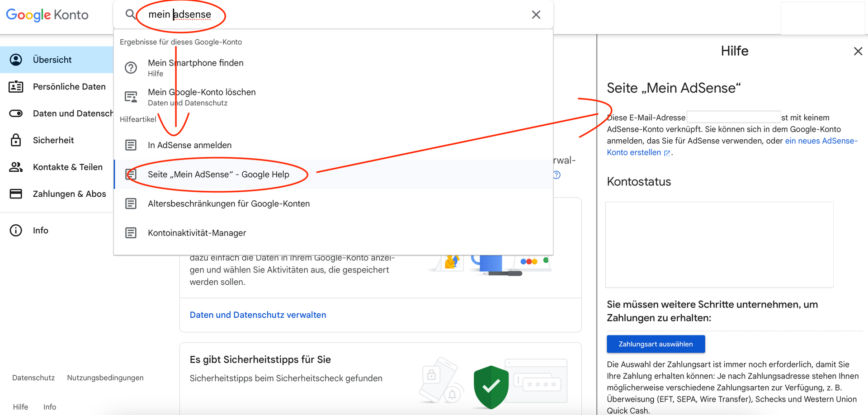
Task: Click the Daten und Datenschutz toggle icon
Action: 16,113
